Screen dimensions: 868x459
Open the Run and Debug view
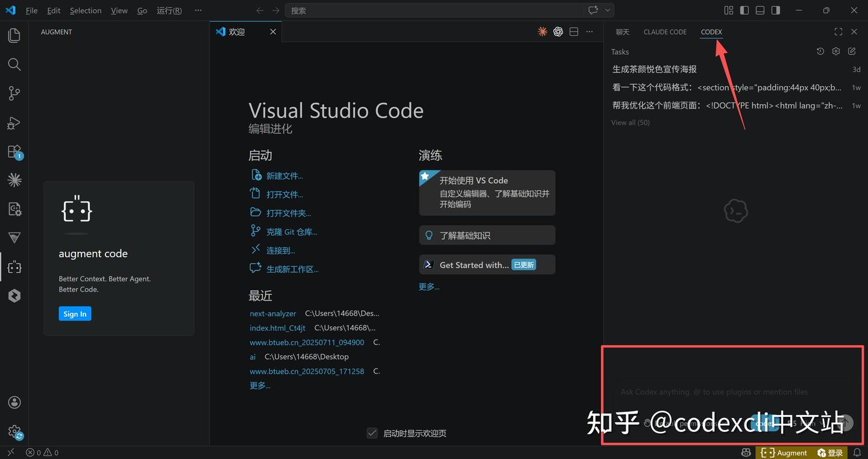click(x=14, y=123)
